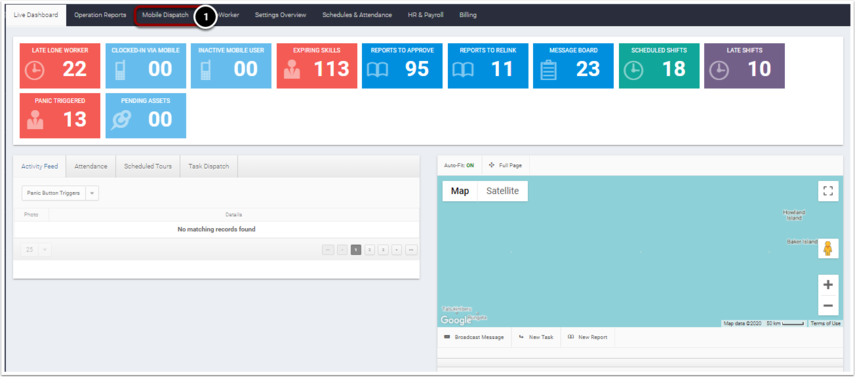855x377 pixels.
Task: Select the Task Dispatch tab
Action: (x=209, y=166)
